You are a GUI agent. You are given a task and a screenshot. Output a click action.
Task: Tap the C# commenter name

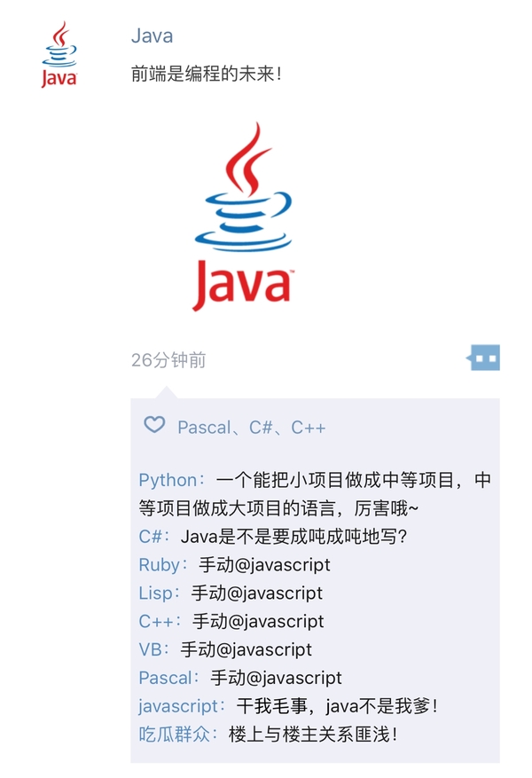point(151,537)
